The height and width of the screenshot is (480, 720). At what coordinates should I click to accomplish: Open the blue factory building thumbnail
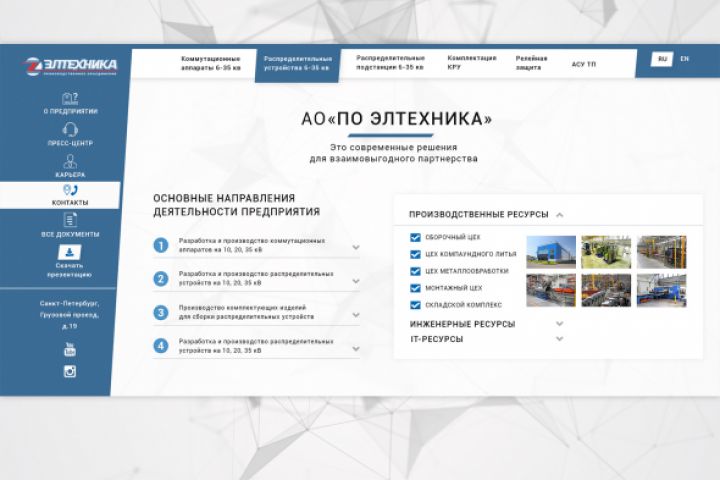click(551, 252)
